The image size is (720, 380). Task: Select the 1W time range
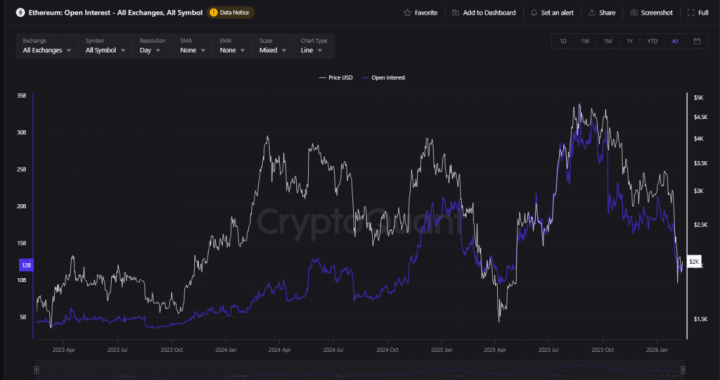click(x=585, y=41)
